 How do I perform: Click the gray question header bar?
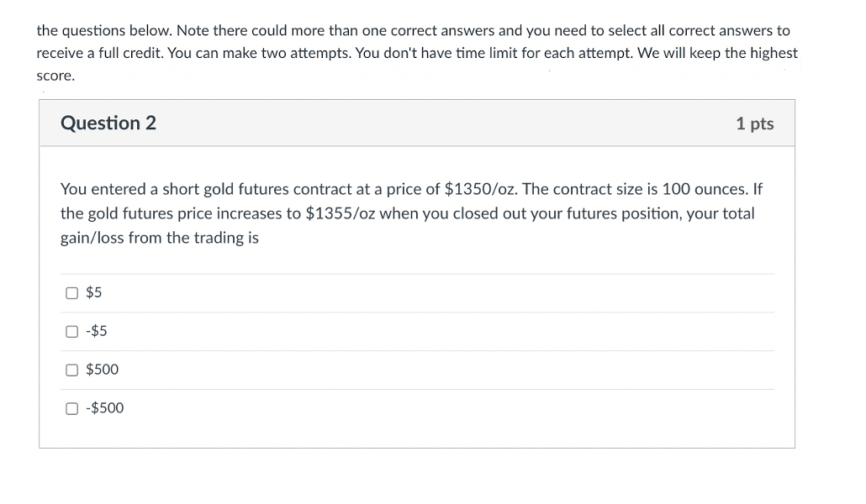420,123
